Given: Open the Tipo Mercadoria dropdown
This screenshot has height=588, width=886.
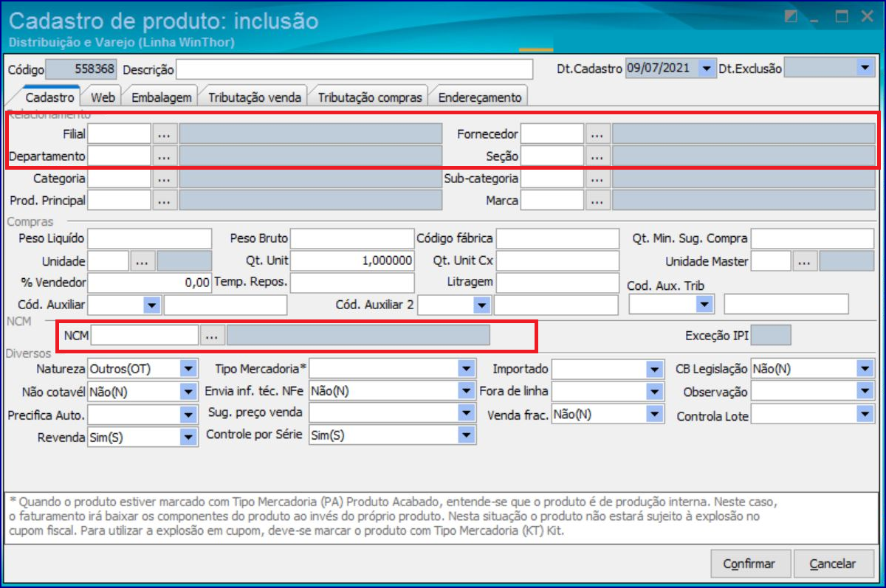Looking at the screenshot, I should (x=466, y=368).
